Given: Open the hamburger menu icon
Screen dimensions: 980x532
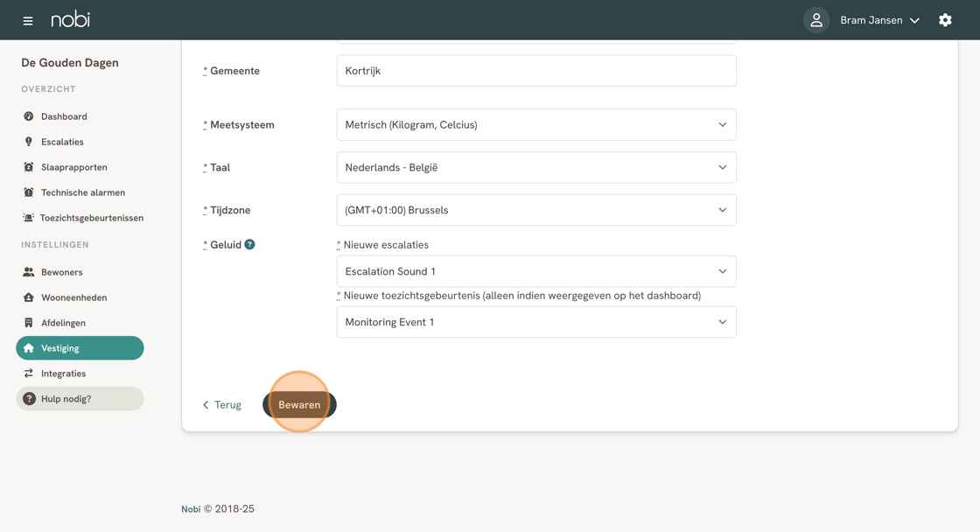Looking at the screenshot, I should pos(28,20).
